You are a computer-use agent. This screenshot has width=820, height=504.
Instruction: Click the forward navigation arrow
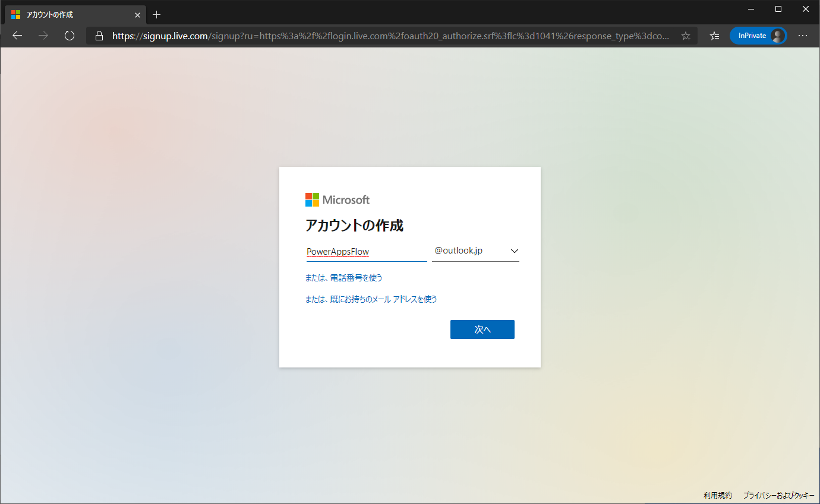pos(43,36)
